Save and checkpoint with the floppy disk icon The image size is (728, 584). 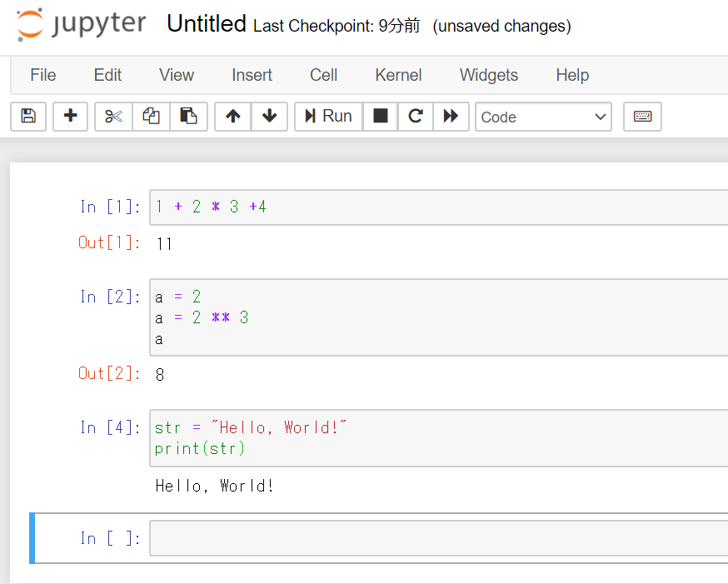[x=28, y=116]
